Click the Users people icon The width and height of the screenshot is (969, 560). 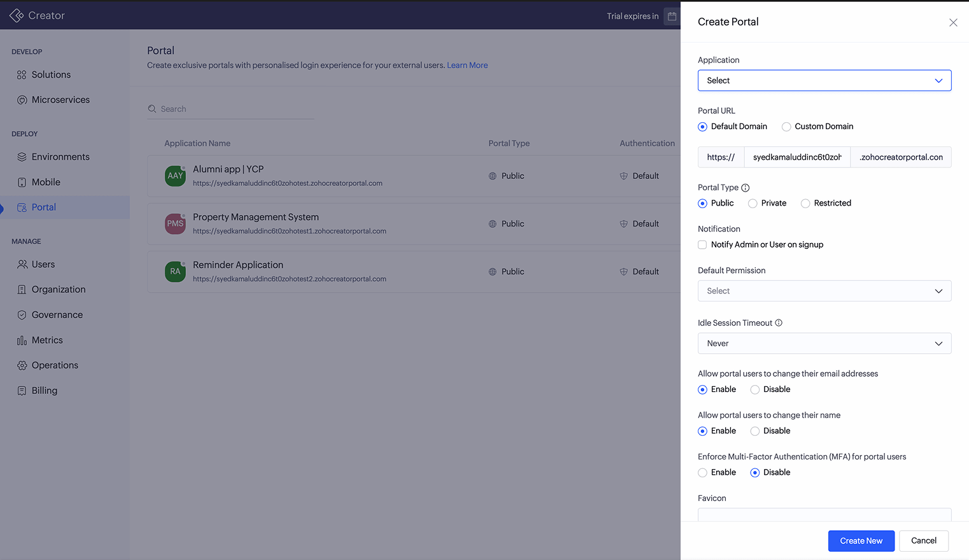pos(22,265)
